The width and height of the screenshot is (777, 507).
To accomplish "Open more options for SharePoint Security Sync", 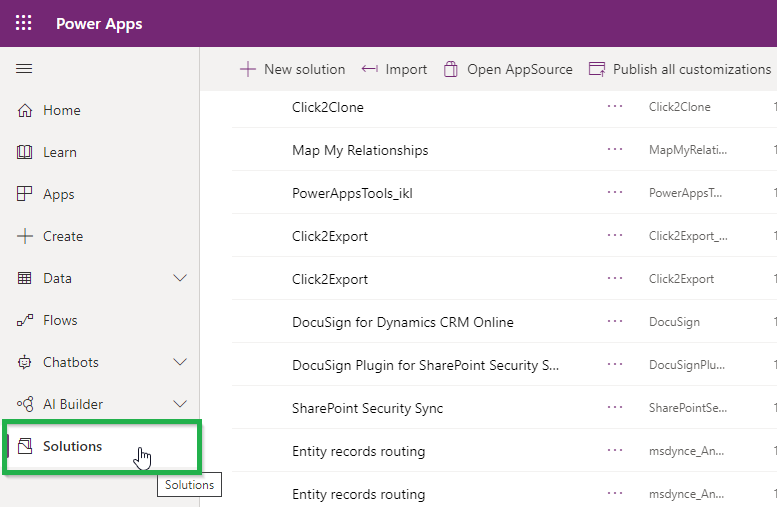I will pyautogui.click(x=615, y=407).
